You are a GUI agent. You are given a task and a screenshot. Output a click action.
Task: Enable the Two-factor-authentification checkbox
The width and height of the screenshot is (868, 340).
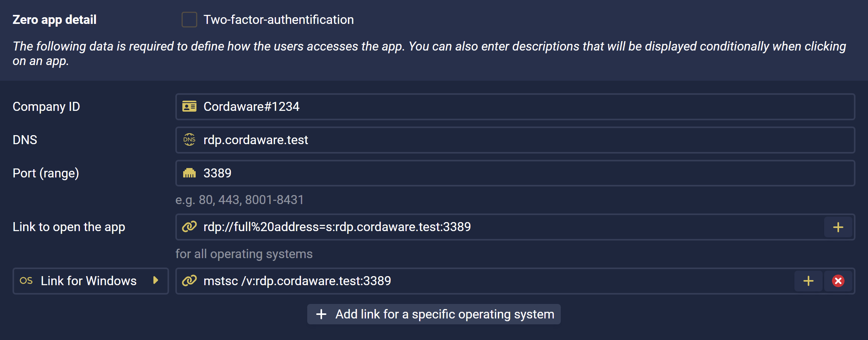189,20
